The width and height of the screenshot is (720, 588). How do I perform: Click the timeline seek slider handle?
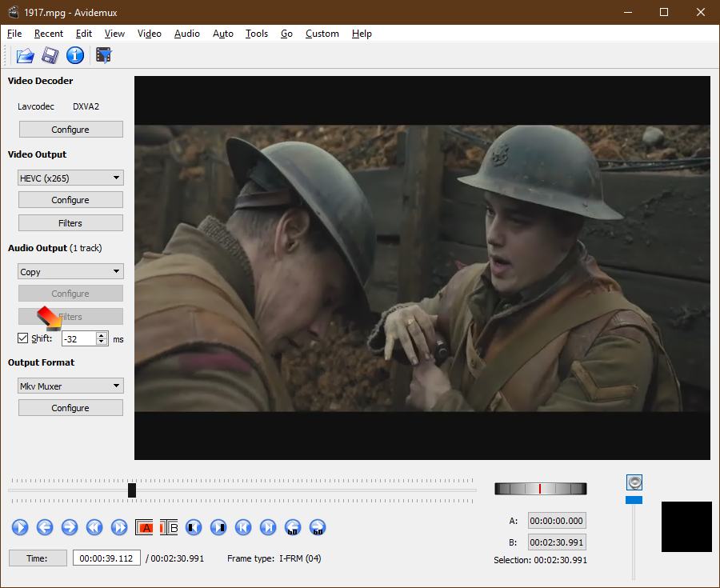point(132,490)
